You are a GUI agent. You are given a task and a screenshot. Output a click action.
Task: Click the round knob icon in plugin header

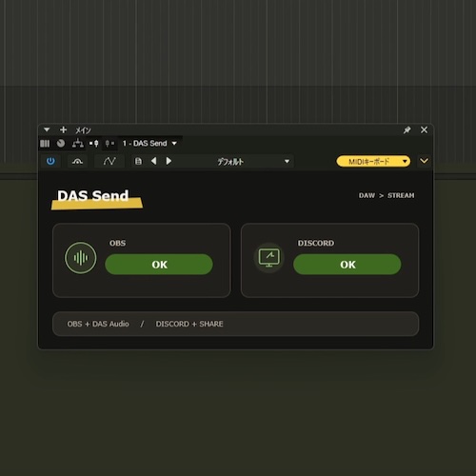[x=61, y=144]
